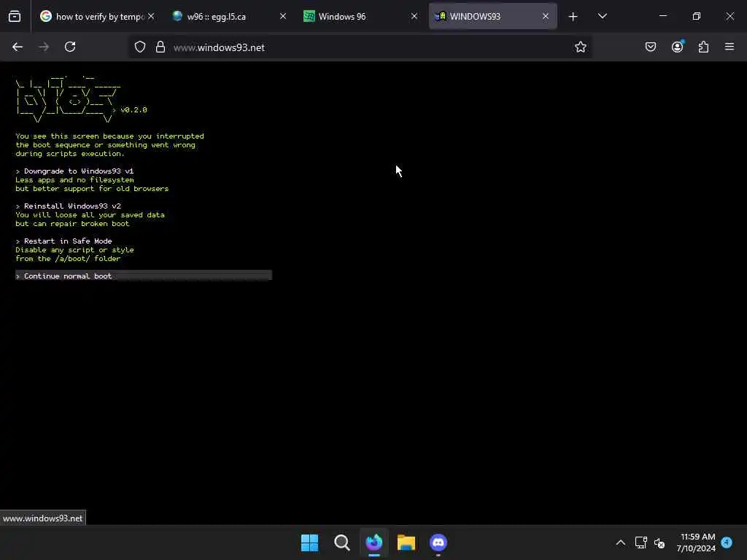The height and width of the screenshot is (560, 747).
Task: Select 'Continue normal boot' option
Action: tap(144, 276)
